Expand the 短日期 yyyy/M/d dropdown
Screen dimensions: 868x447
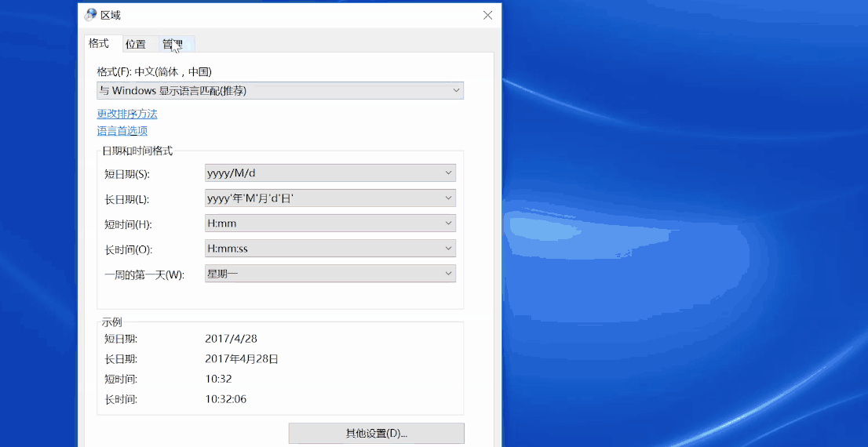coord(330,173)
